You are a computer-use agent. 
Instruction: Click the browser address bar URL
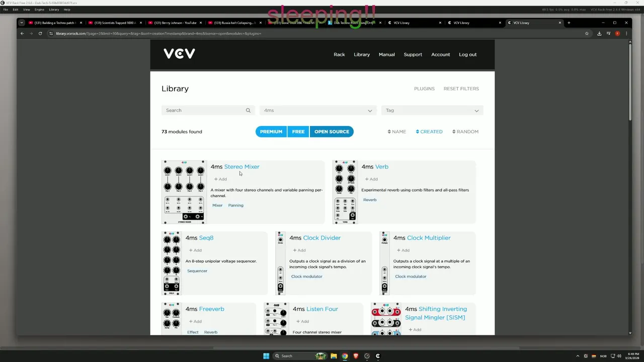158,33
